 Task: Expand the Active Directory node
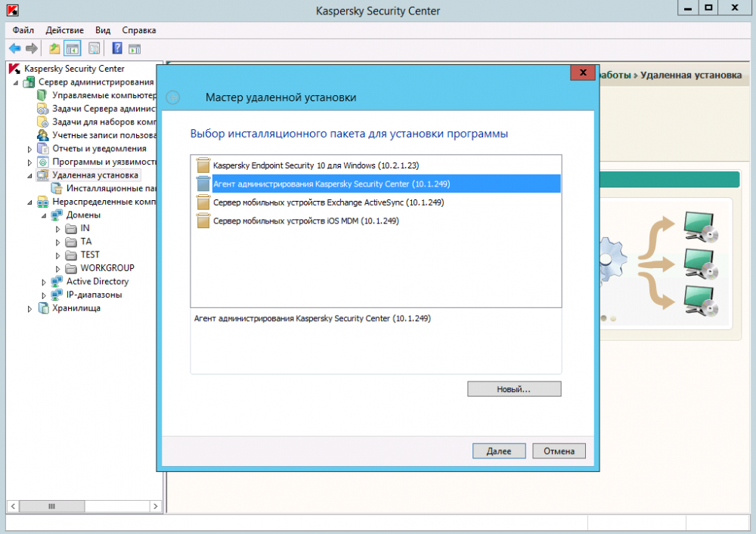[x=44, y=282]
